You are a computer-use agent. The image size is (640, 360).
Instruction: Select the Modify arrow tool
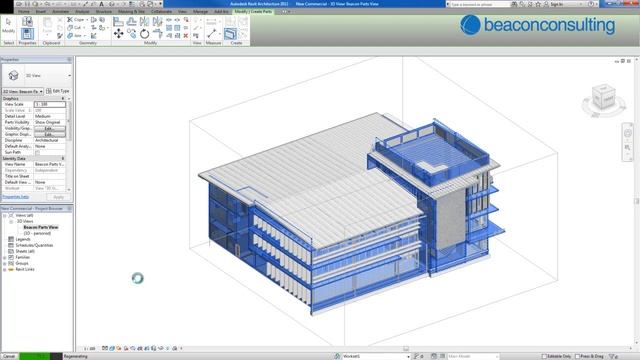pyautogui.click(x=8, y=25)
